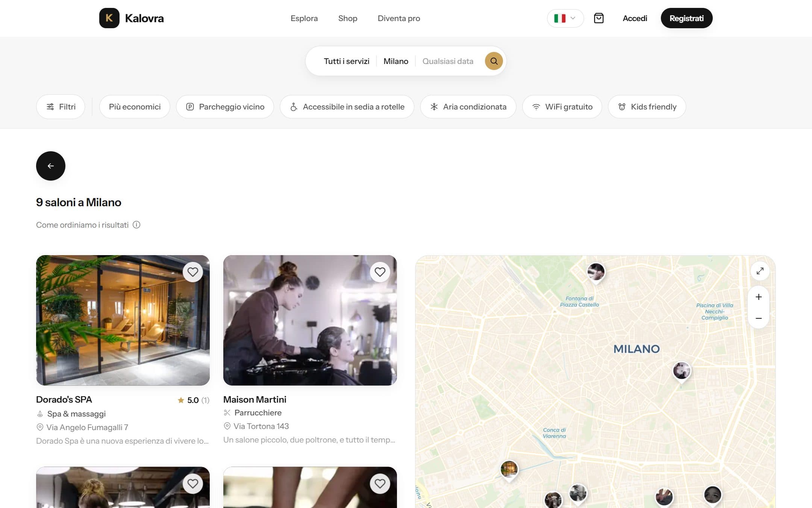Toggle heart on third salon card

coord(192,484)
